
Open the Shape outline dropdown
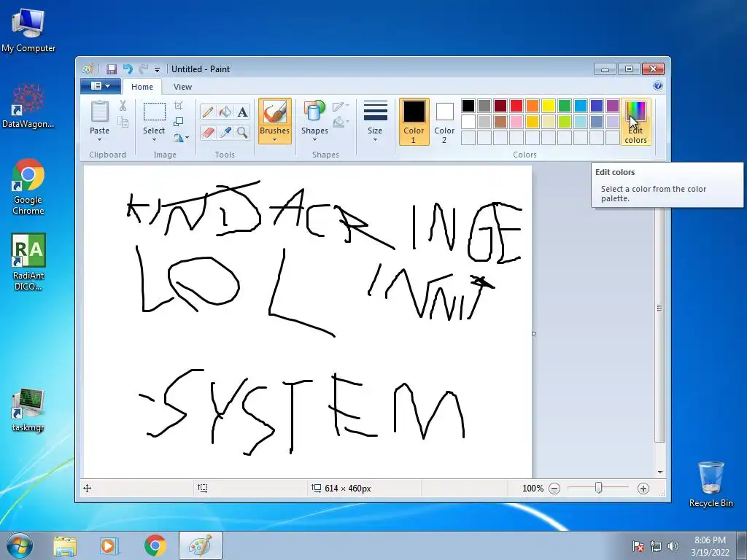(x=341, y=106)
